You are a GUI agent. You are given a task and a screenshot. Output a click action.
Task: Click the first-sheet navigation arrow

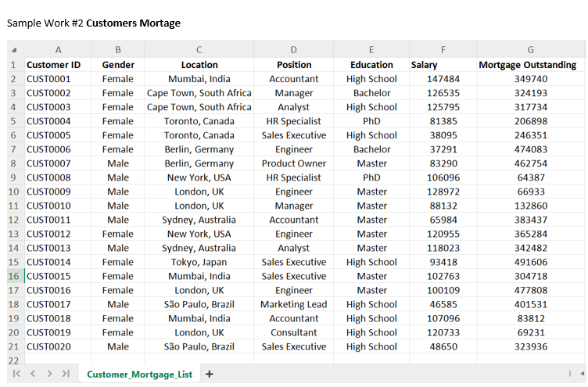16,374
